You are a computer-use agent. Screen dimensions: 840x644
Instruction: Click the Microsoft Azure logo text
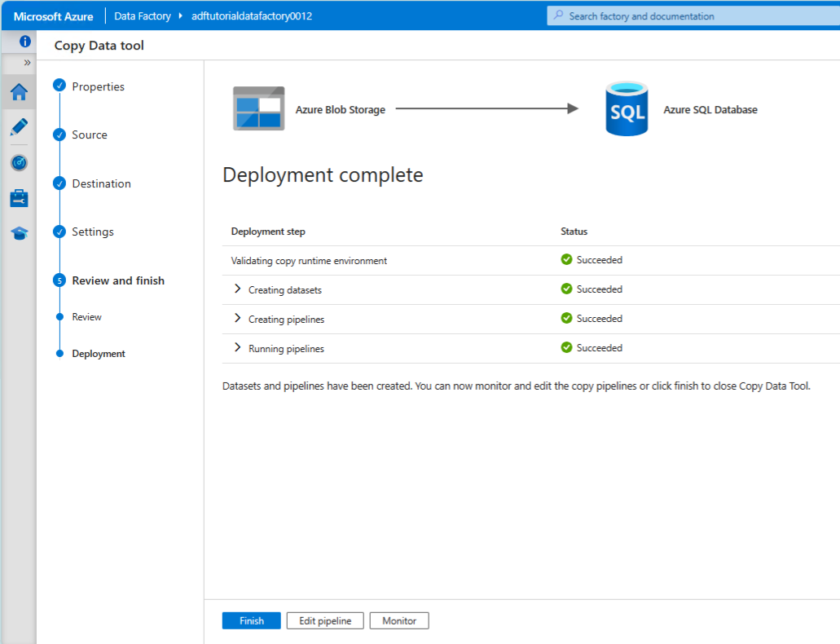point(53,16)
